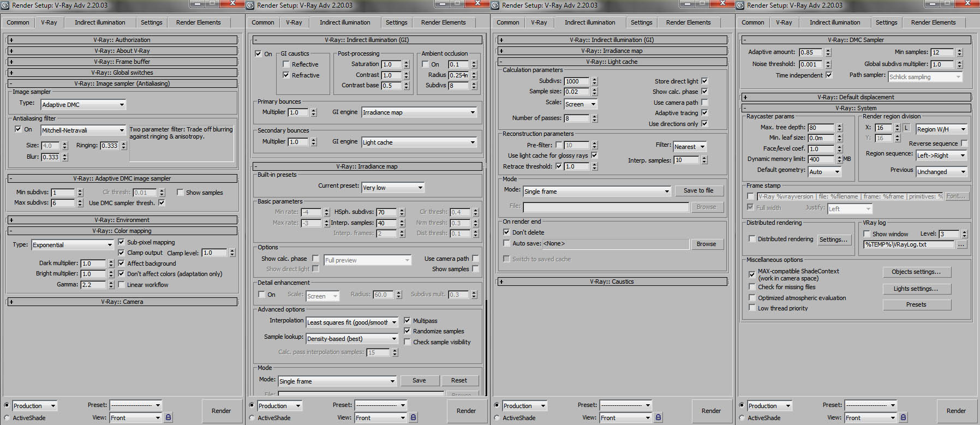980x425 pixels.
Task: Open Render Elements tab in the rightmost window
Action: [x=934, y=22]
